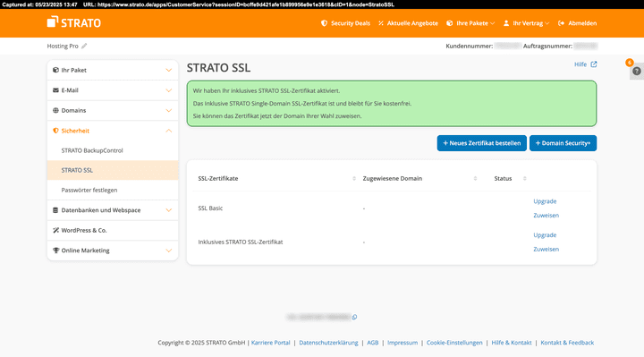Viewport: 644px width, 357px height.
Task: Click Zuweisen for SSL Basic
Action: click(x=547, y=216)
